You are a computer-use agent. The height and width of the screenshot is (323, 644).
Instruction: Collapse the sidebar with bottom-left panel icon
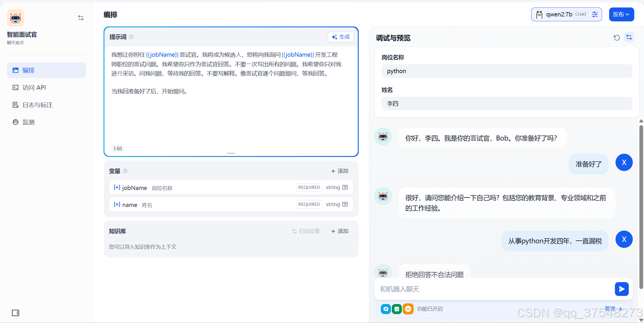coord(16,313)
